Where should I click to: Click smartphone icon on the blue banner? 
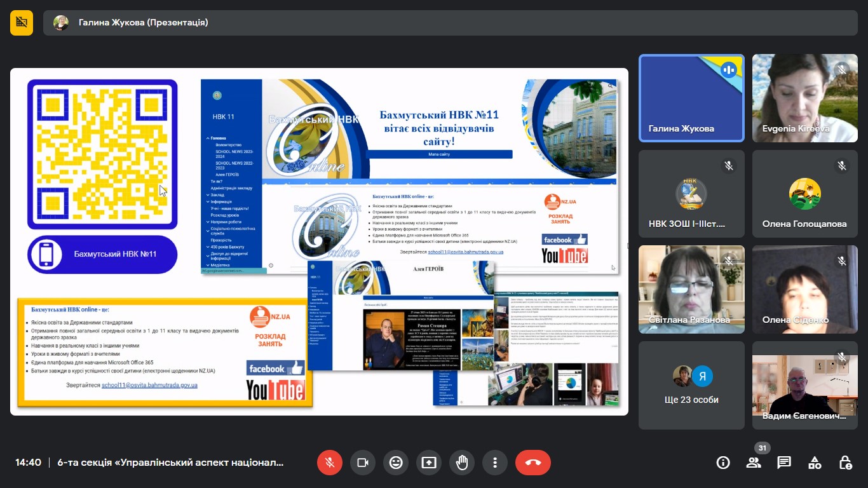coord(46,254)
